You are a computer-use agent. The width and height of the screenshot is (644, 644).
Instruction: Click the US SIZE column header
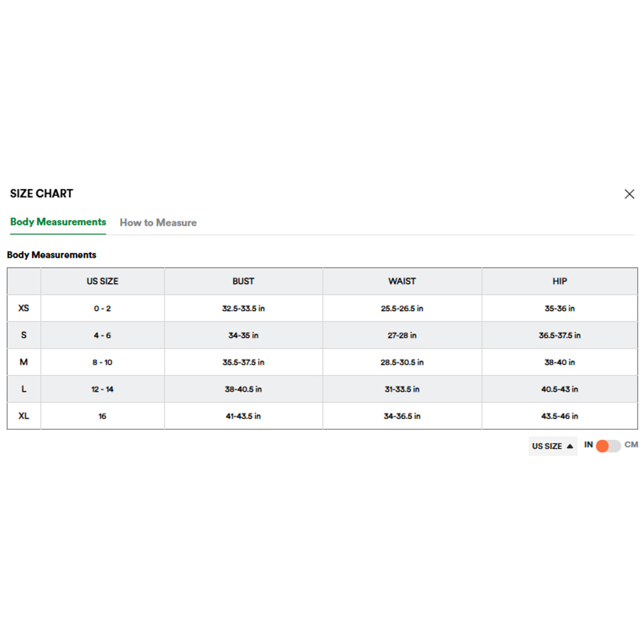[102, 281]
